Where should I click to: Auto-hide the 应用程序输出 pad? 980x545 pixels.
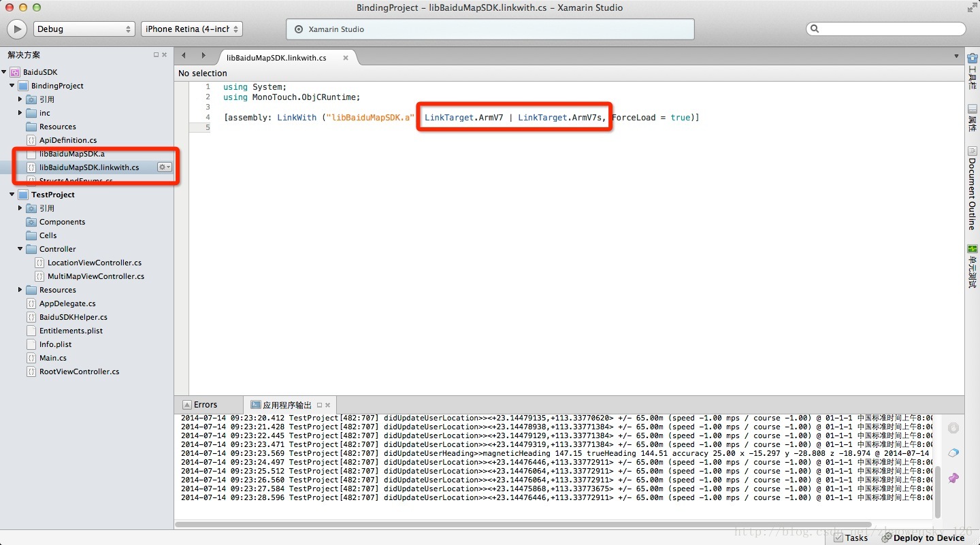(x=319, y=405)
